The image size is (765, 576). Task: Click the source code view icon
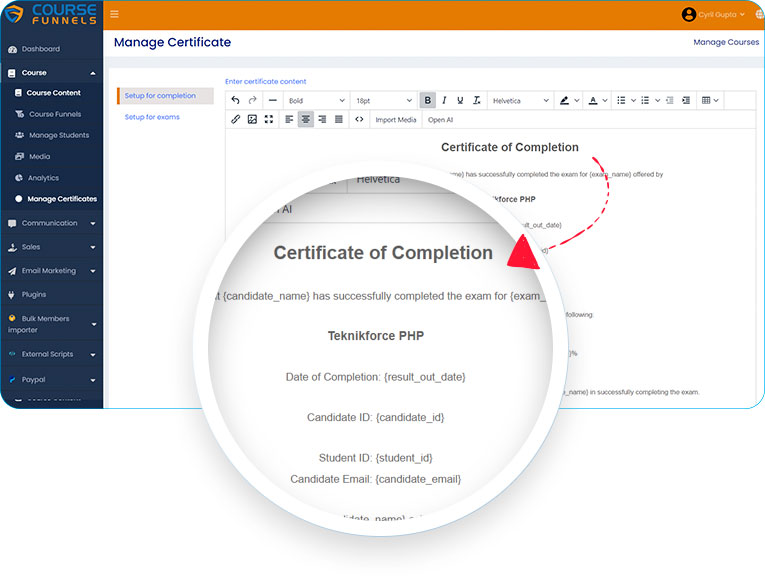(x=359, y=119)
